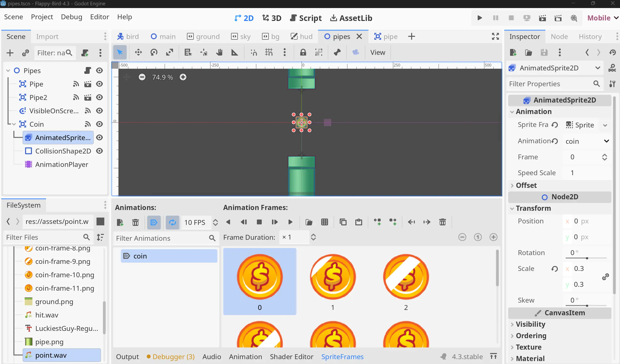Open the Animation dropdown showing coin
620x364 pixels.
pos(587,141)
